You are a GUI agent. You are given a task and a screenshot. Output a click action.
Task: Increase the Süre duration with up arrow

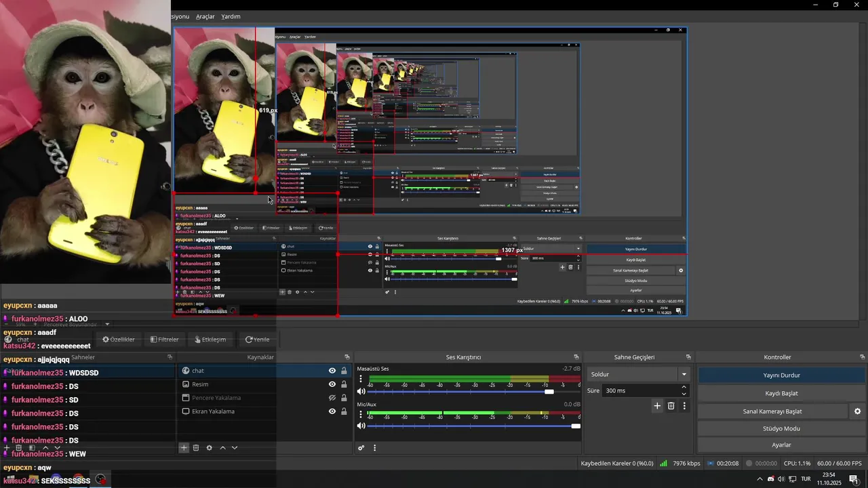click(x=684, y=387)
